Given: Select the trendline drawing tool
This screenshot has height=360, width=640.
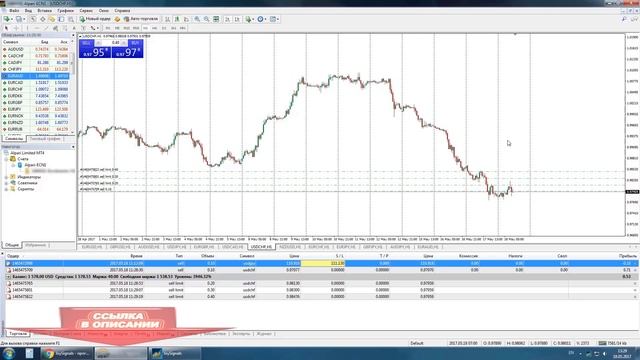Looking at the screenshot, I should (x=46, y=28).
